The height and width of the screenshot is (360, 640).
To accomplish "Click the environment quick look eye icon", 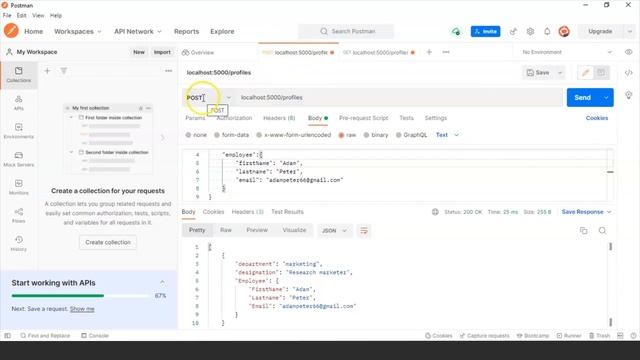I will coord(629,52).
